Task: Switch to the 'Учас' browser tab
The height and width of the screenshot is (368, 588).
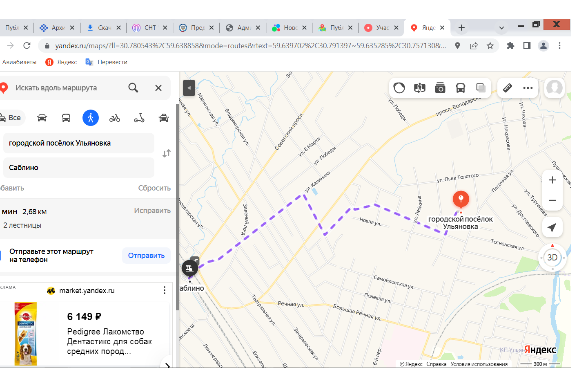Action: tap(381, 28)
